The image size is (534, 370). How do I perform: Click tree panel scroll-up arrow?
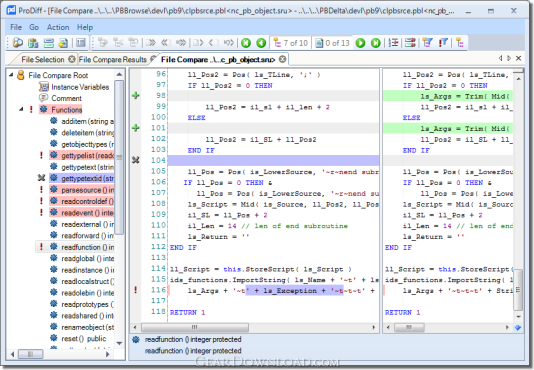click(119, 74)
